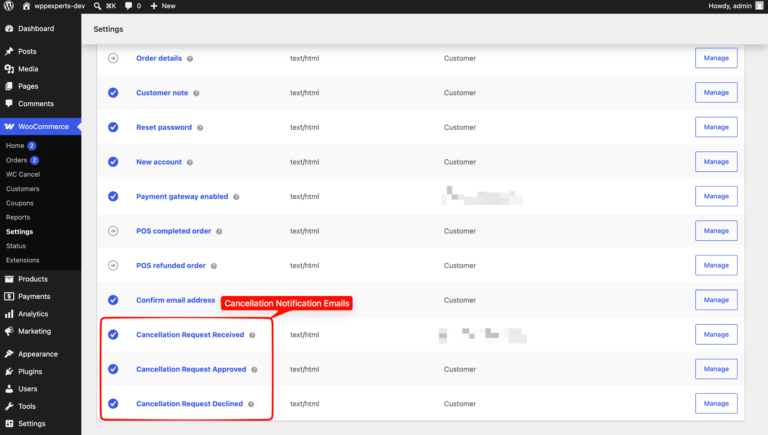Click the WooCommerce logo icon
This screenshot has height=435, width=768.
tap(9, 126)
